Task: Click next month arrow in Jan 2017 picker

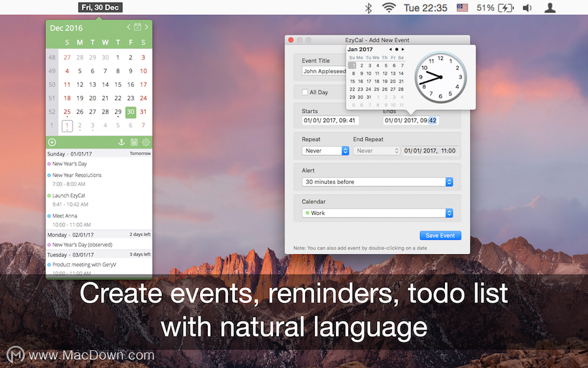Action: (402, 50)
